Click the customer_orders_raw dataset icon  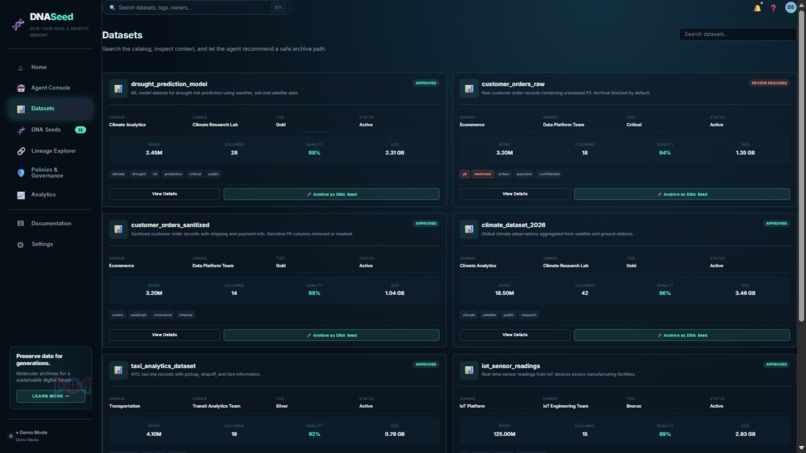pos(469,88)
